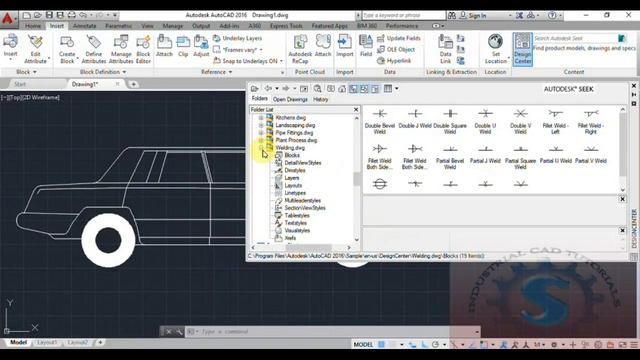
Task: Toggle grid display in status bar
Action: tap(381, 344)
